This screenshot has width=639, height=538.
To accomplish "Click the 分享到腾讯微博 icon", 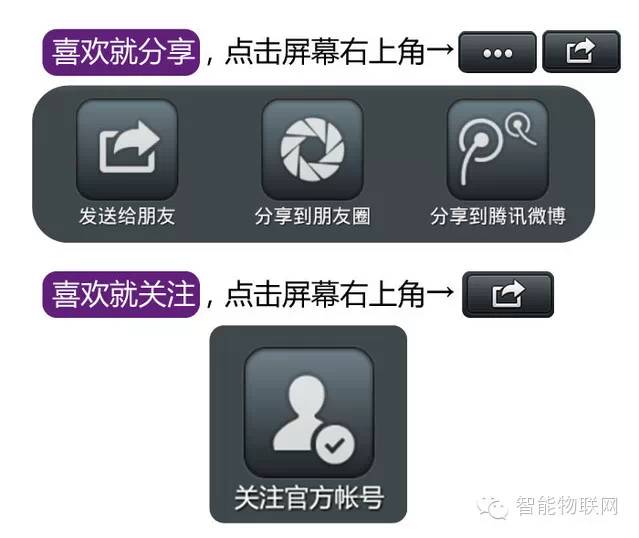I will click(498, 149).
